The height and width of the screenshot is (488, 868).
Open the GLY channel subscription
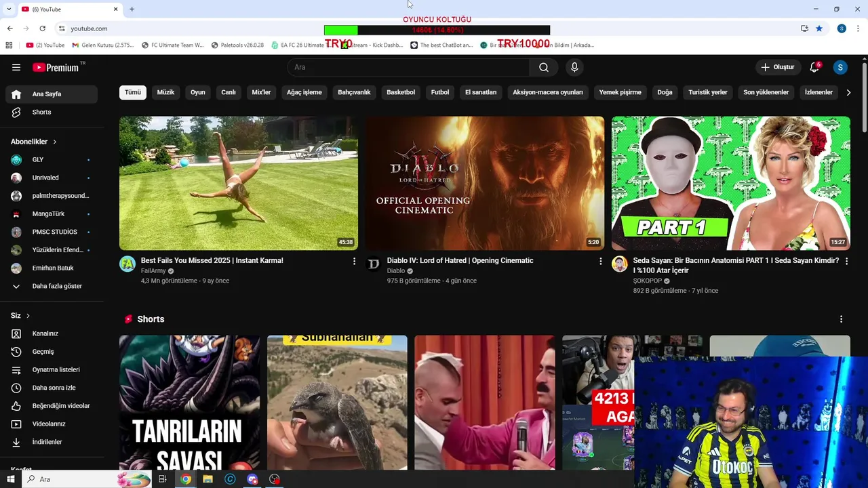pos(52,159)
